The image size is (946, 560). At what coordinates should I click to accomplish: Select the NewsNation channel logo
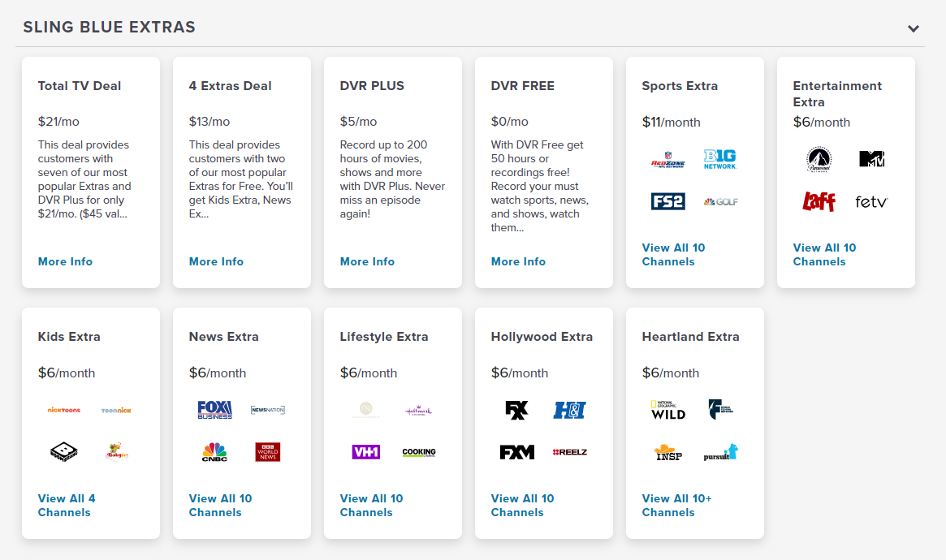[268, 410]
